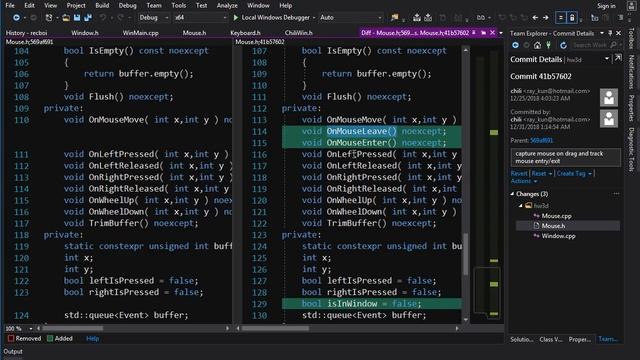Open the Local Windows Debugger dropdown arrow

pyautogui.click(x=313, y=18)
